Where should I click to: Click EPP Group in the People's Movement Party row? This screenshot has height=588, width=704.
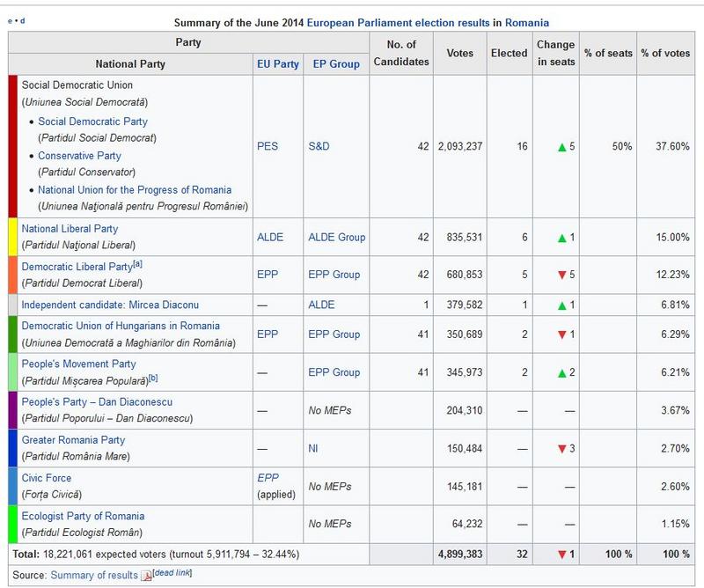point(334,373)
